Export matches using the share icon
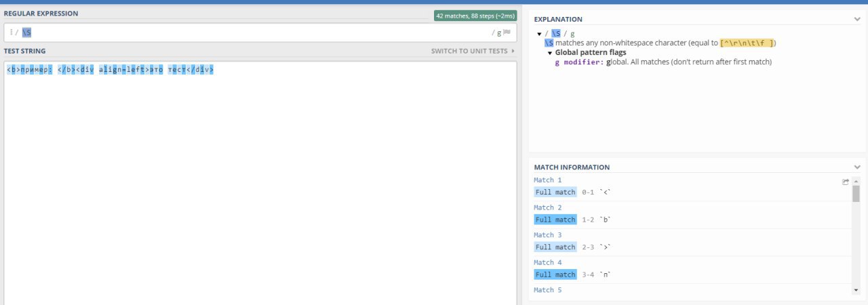 [846, 182]
